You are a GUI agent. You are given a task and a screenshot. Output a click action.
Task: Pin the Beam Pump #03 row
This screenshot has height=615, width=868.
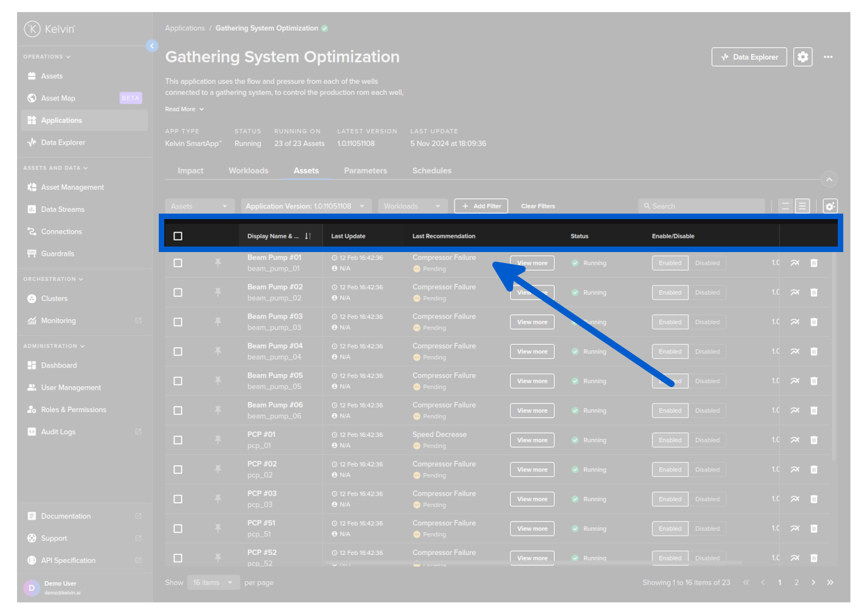218,322
